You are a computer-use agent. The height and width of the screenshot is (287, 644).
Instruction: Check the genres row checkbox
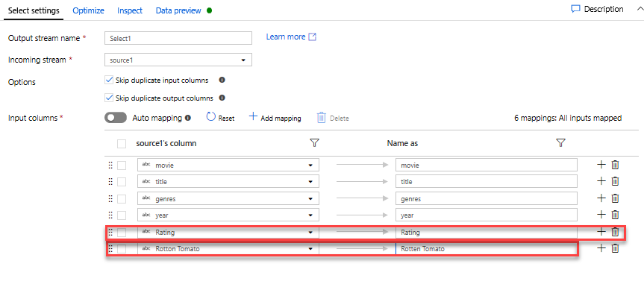click(x=122, y=199)
